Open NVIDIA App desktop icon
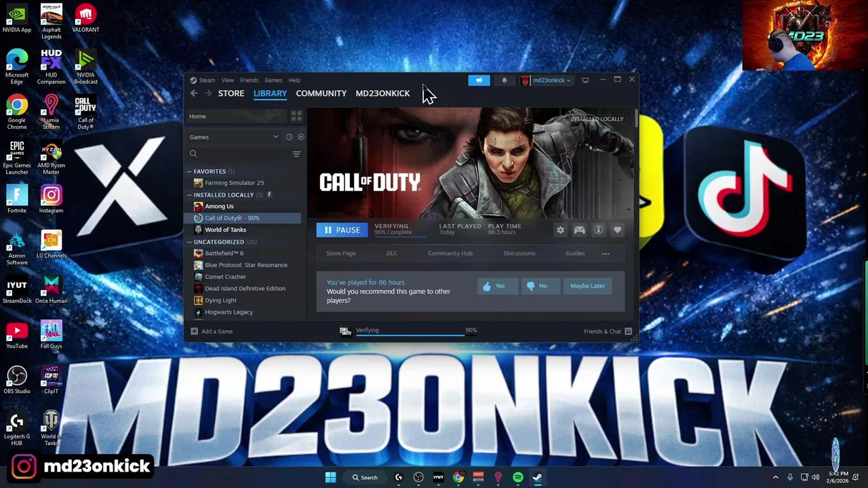 pos(17,18)
